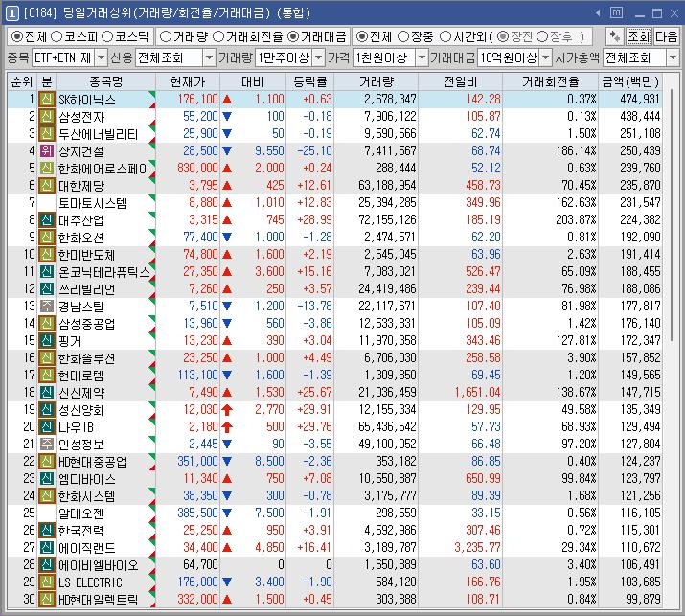The image size is (685, 616).
Task: Click the up arrow icon for 나우IB
Action: 227,427
